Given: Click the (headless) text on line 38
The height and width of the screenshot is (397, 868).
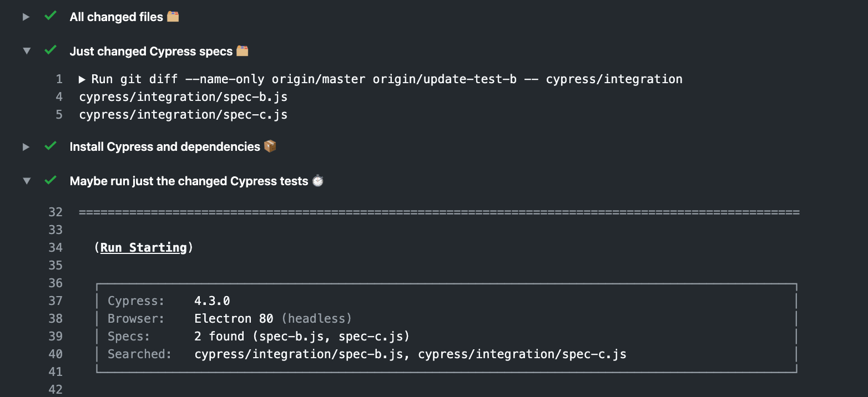Looking at the screenshot, I should 316,318.
